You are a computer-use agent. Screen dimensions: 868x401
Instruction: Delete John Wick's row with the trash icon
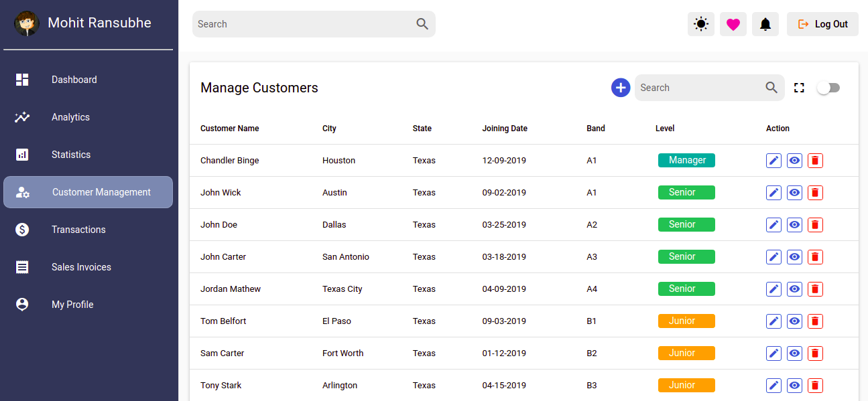coord(815,193)
